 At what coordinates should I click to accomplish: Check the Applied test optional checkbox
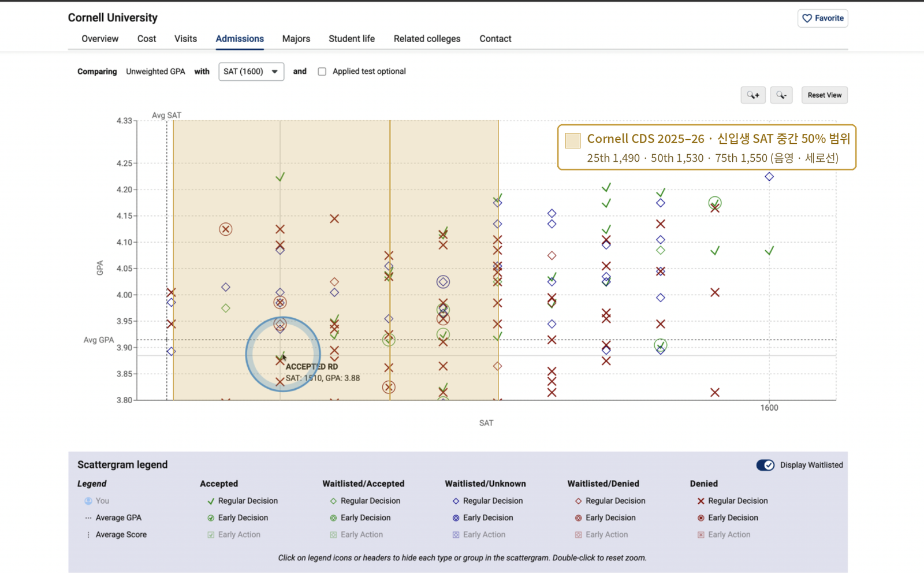click(x=322, y=72)
